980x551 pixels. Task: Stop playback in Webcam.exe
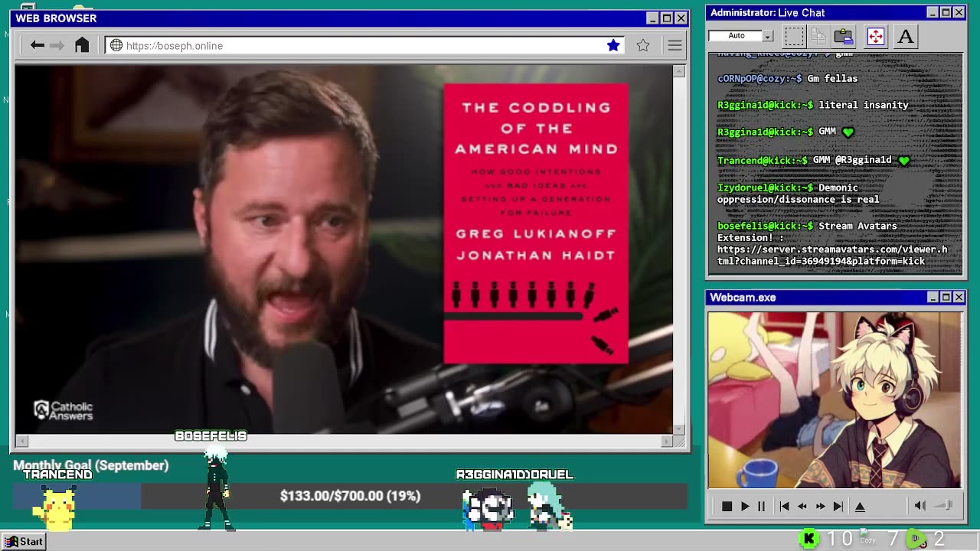[727, 506]
